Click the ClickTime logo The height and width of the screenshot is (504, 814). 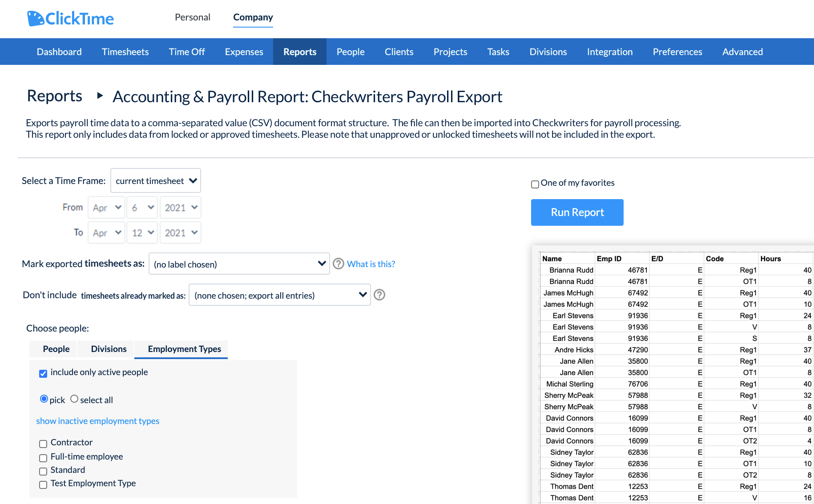pyautogui.click(x=70, y=18)
